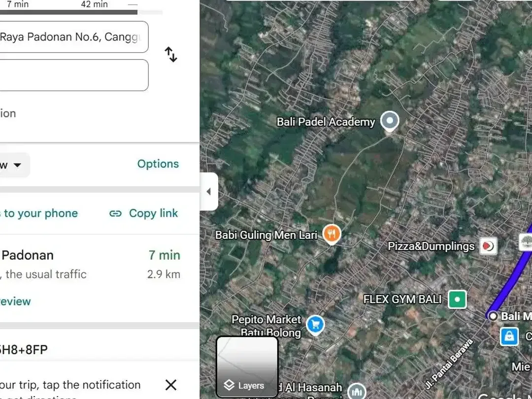Viewport: 532px width, 399px height.
Task: Open the Layers map type selector
Action: coord(247,366)
